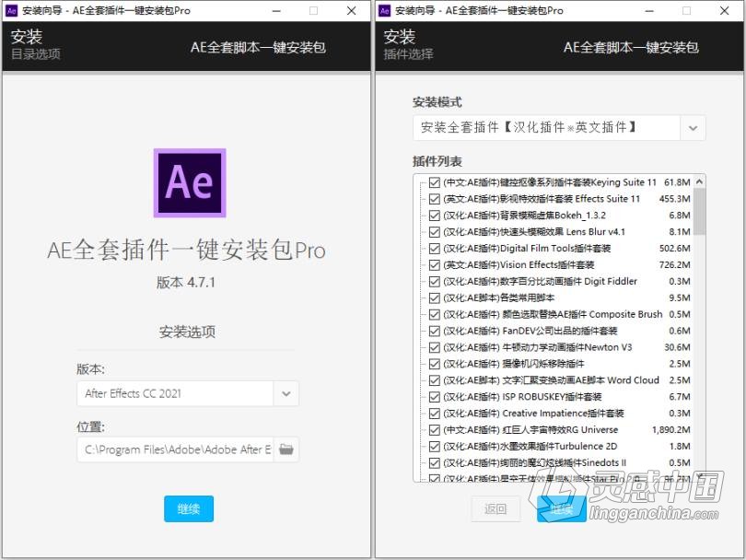Viewport: 746px width, 560px height.
Task: Click the Ae title bar icon of right window
Action: pyautogui.click(x=384, y=10)
